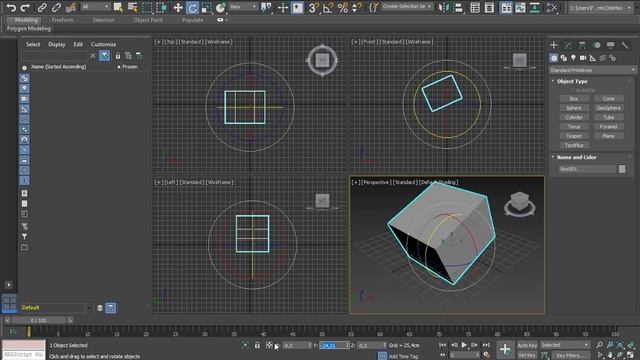Select the Lights category icon in Create panel
This screenshot has width=640, height=360.
[573, 58]
